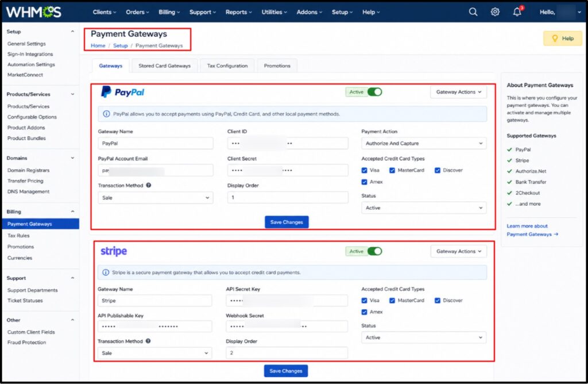The width and height of the screenshot is (588, 384).
Task: Toggle the Stripe Active switch
Action: coord(374,251)
